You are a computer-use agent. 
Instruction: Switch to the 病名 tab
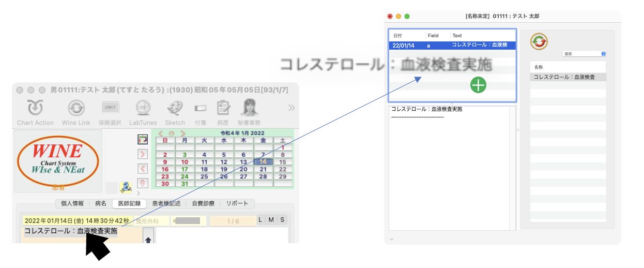(101, 204)
